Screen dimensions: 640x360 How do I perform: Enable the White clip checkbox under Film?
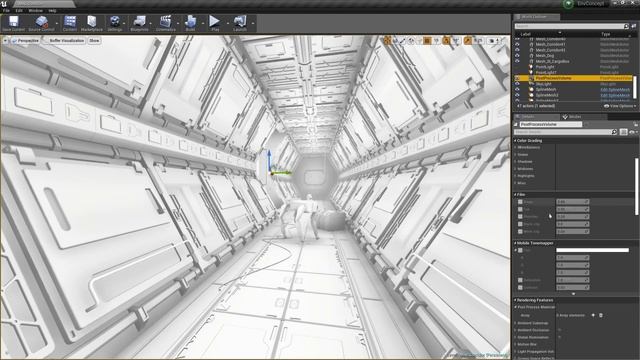pos(520,231)
